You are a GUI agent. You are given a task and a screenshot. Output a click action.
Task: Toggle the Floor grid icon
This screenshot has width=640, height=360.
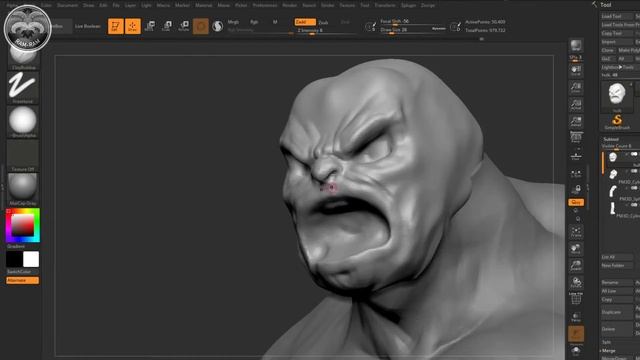tap(576, 156)
